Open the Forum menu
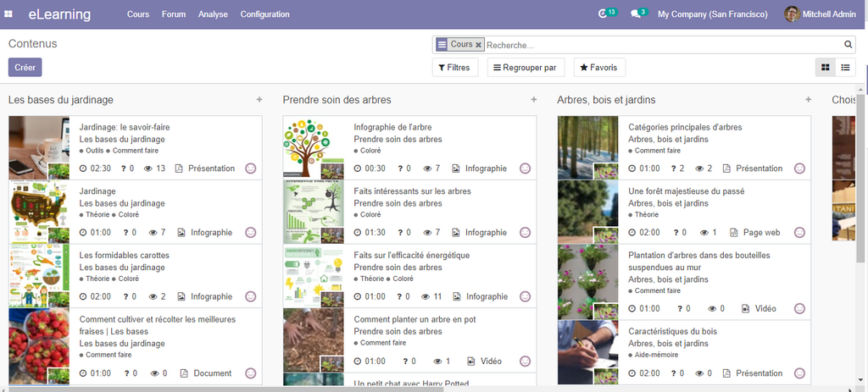The image size is (868, 392). tap(174, 14)
